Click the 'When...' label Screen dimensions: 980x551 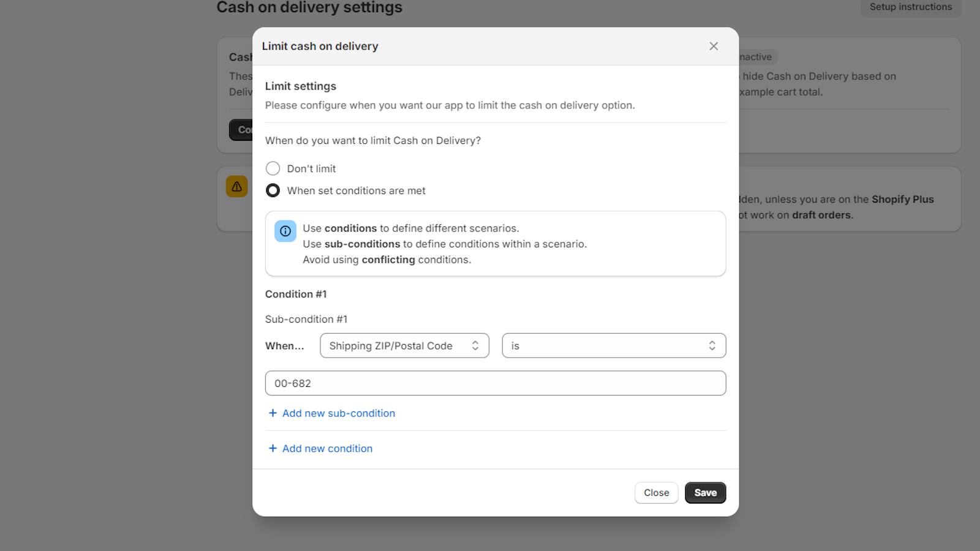click(285, 346)
